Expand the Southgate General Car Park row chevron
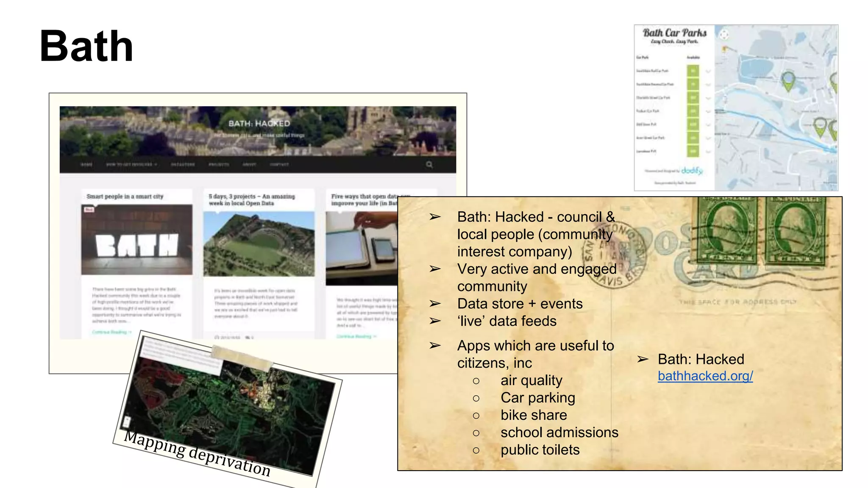Screen dimensions: 868x488 click(x=708, y=85)
